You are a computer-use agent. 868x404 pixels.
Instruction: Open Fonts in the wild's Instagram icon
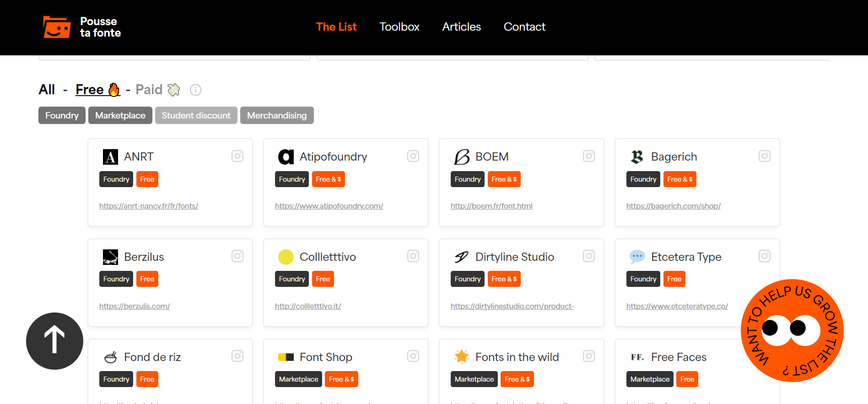[589, 356]
